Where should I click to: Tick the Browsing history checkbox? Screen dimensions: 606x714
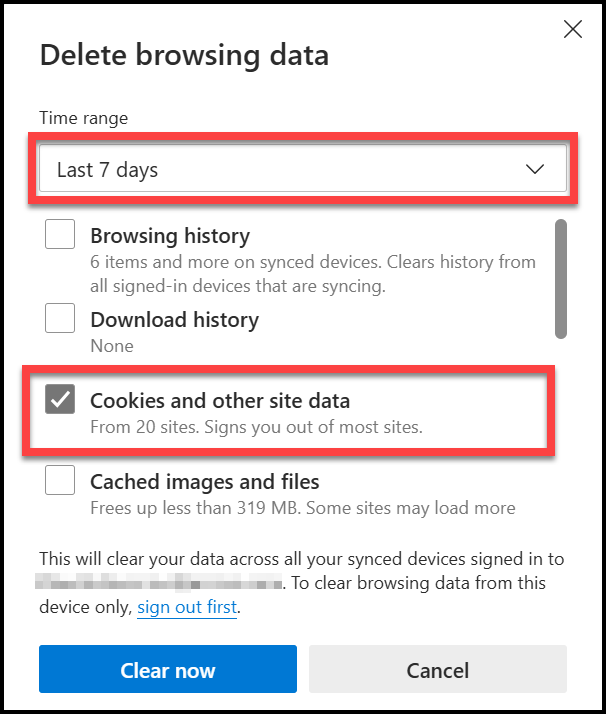[x=60, y=236]
